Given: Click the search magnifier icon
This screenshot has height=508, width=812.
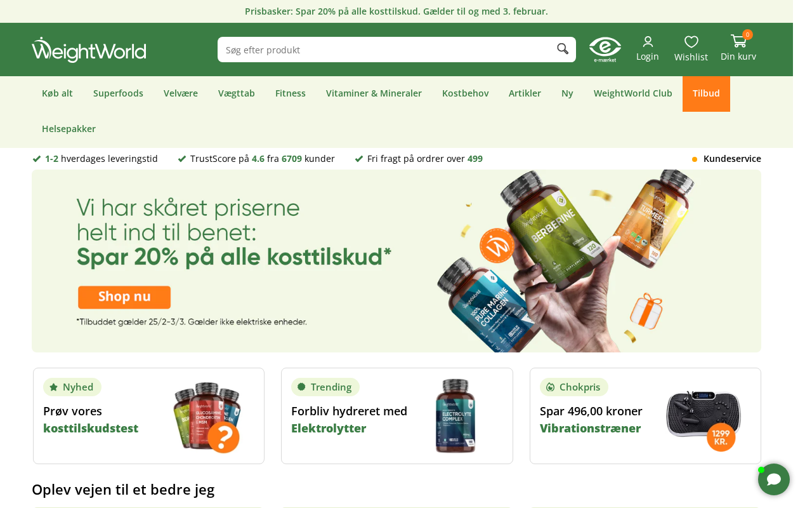Looking at the screenshot, I should click(x=563, y=49).
